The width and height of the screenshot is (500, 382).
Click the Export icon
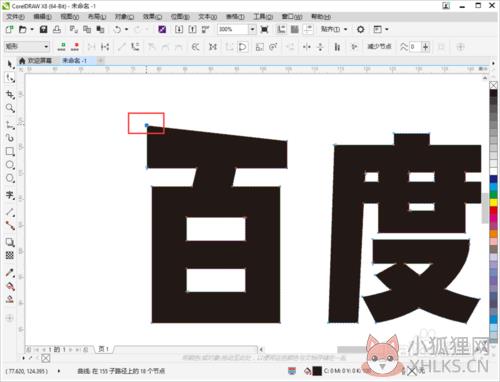tap(192, 29)
